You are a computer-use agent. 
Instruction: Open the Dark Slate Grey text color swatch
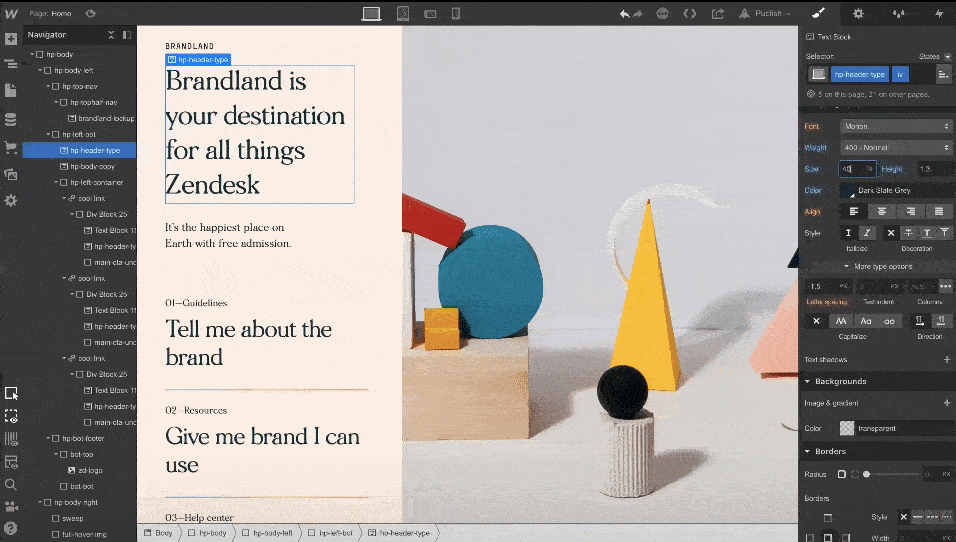click(847, 190)
